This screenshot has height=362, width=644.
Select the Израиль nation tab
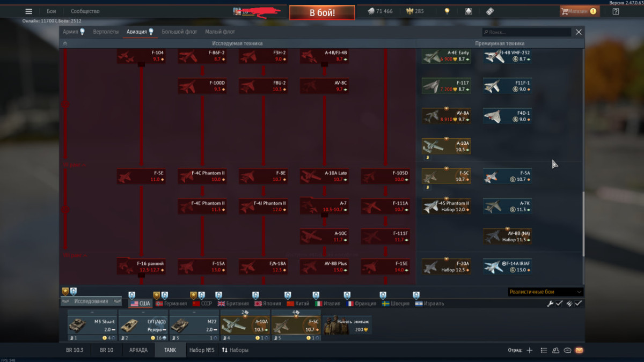(430, 304)
